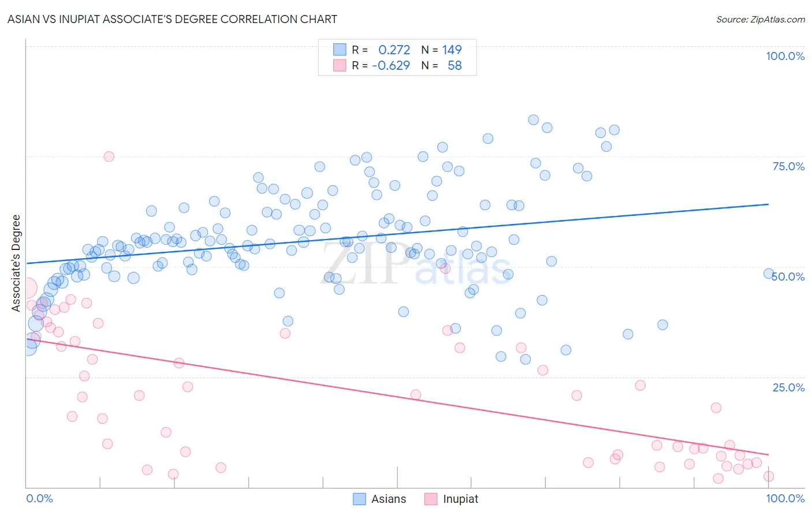Select the Asians legend label
Image resolution: width=812 pixels, height=515 pixels.
[x=389, y=499]
